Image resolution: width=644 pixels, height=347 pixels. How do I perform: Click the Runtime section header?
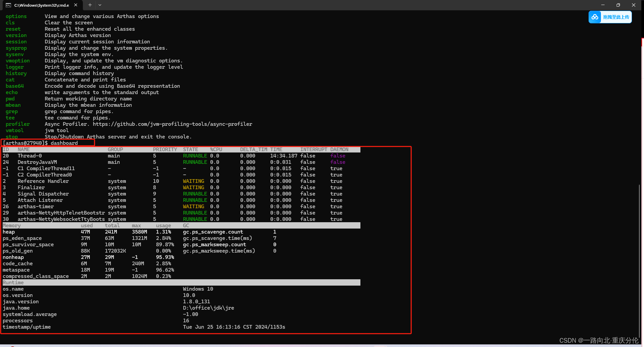[x=13, y=283]
